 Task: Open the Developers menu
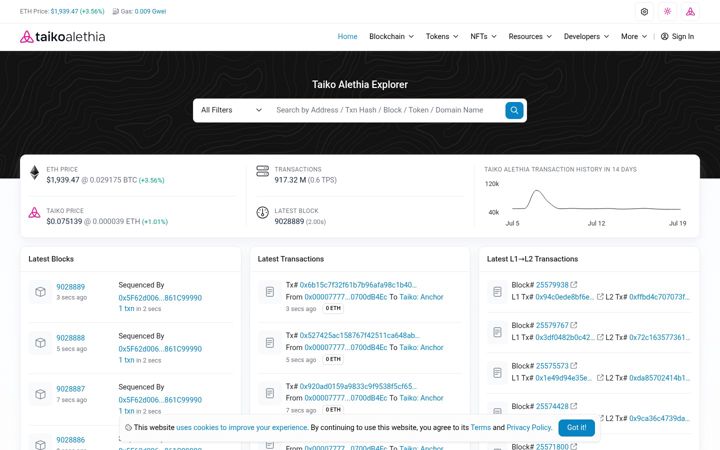tap(586, 36)
